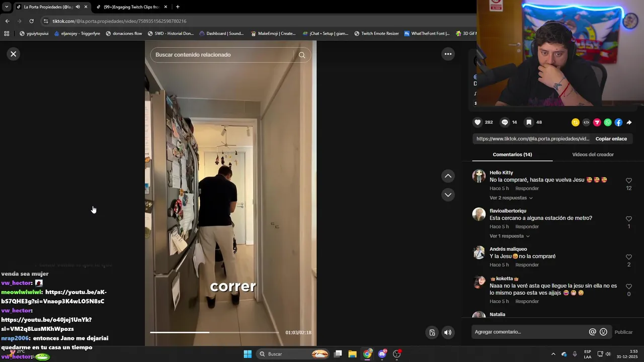The width and height of the screenshot is (644, 362).
Task: Share video to WhatsApp
Action: [608, 122]
